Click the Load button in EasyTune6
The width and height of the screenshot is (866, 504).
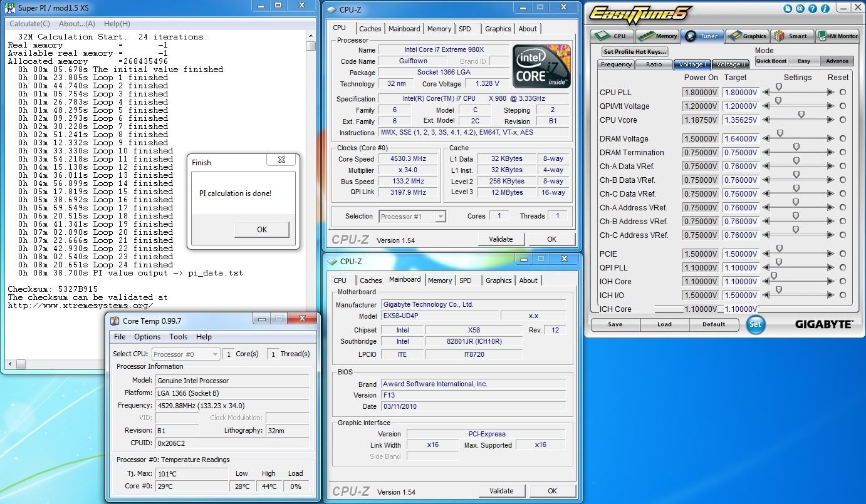pos(664,324)
